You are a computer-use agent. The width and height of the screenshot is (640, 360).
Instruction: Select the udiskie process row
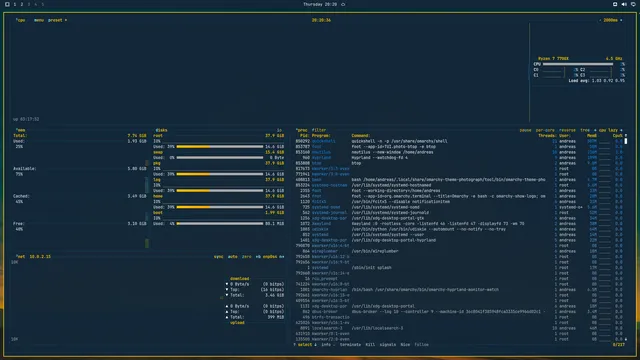tap(459, 229)
